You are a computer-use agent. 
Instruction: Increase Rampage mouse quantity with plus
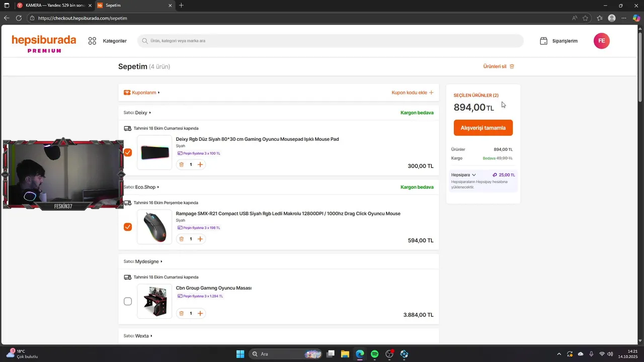tap(200, 239)
